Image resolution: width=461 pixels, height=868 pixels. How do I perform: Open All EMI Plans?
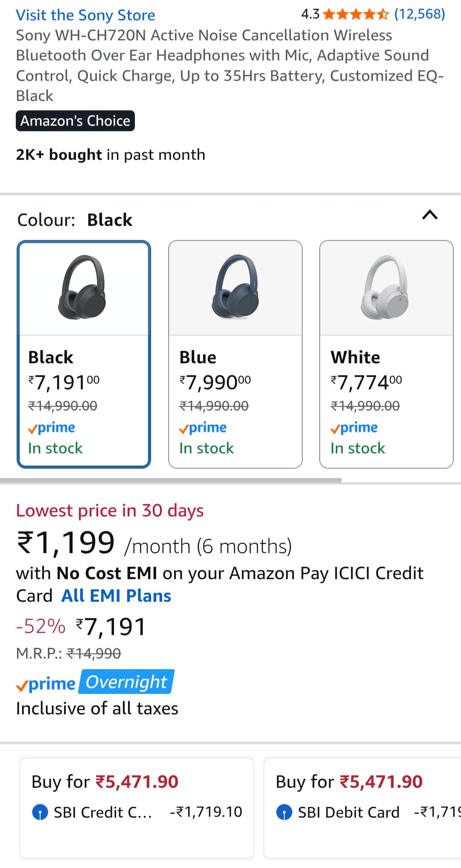116,596
